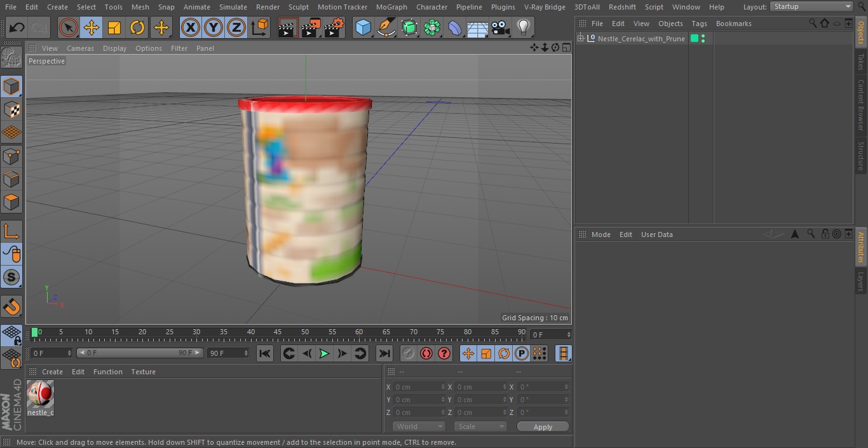Add a Cube primitive object
The height and width of the screenshot is (448, 868).
(x=363, y=27)
